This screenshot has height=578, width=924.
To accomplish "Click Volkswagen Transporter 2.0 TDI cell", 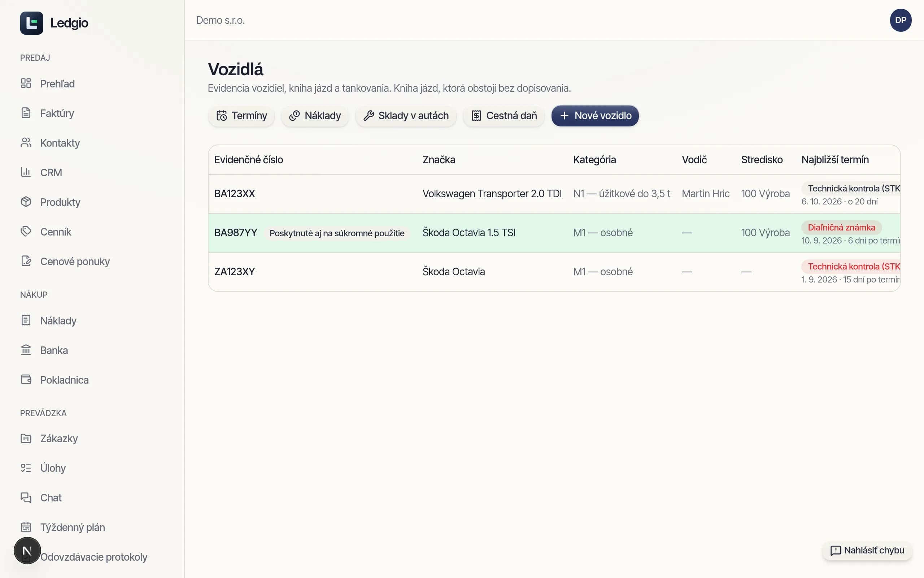I will pos(492,194).
